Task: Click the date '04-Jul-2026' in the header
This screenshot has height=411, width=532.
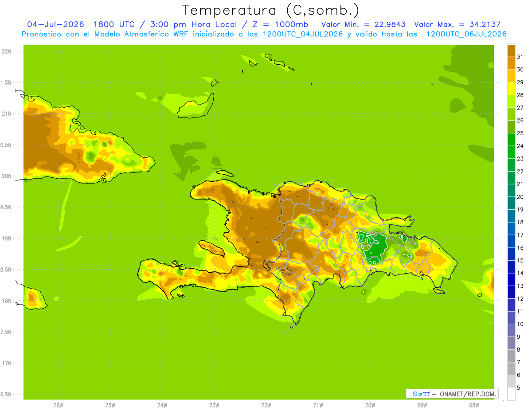Action: (56, 24)
